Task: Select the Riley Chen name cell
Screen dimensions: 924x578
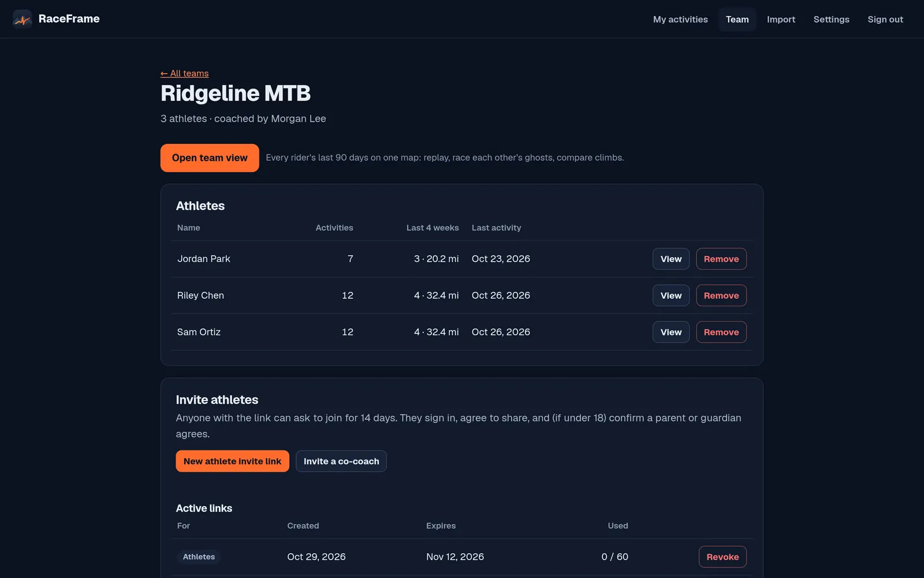Action: (x=200, y=295)
